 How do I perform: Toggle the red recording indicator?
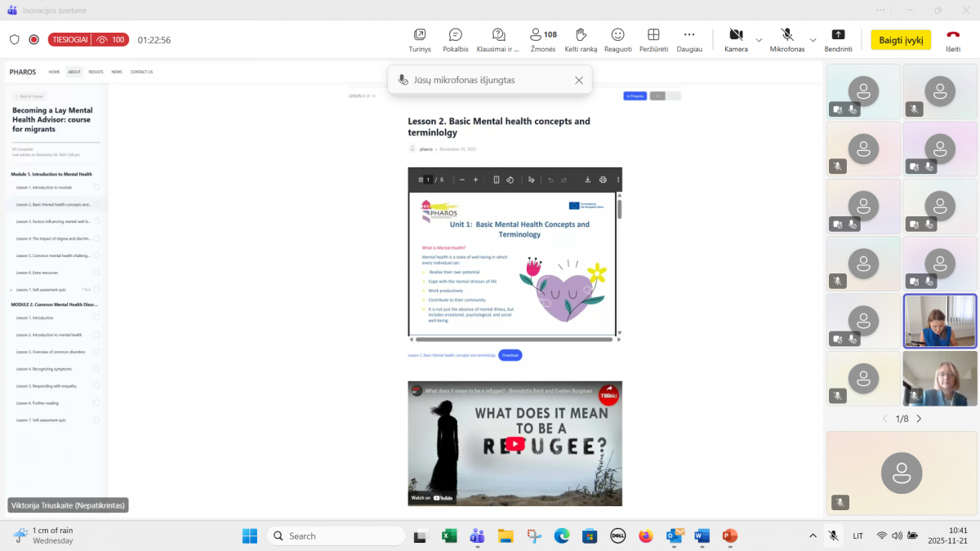(34, 39)
